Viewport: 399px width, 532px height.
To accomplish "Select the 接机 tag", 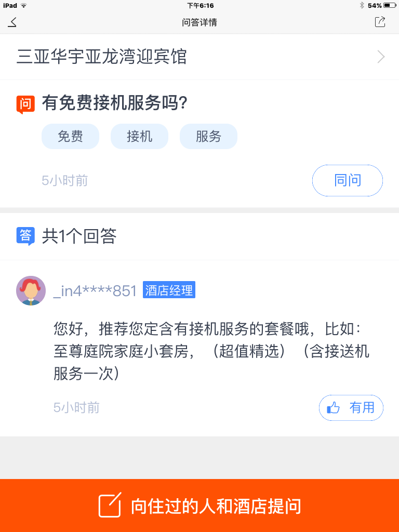I will click(x=139, y=137).
